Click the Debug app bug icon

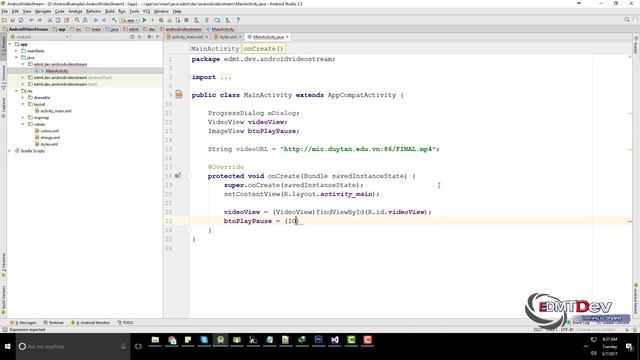(161, 20)
